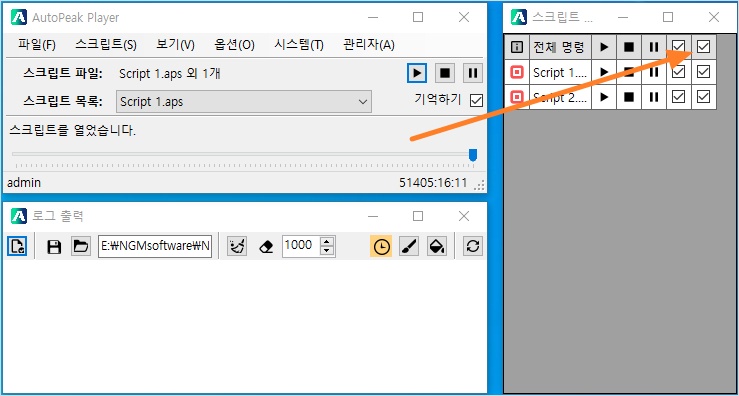
Task: Pause the script in AutoPeak Player window
Action: click(x=473, y=73)
